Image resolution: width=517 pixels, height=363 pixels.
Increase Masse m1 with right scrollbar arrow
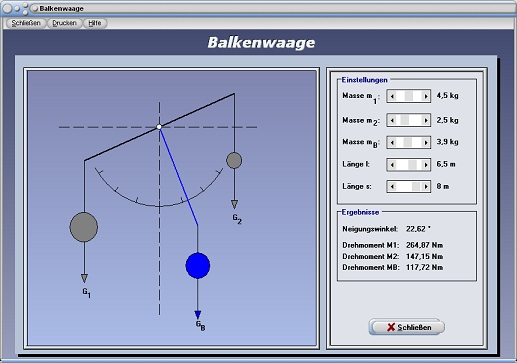(426, 96)
